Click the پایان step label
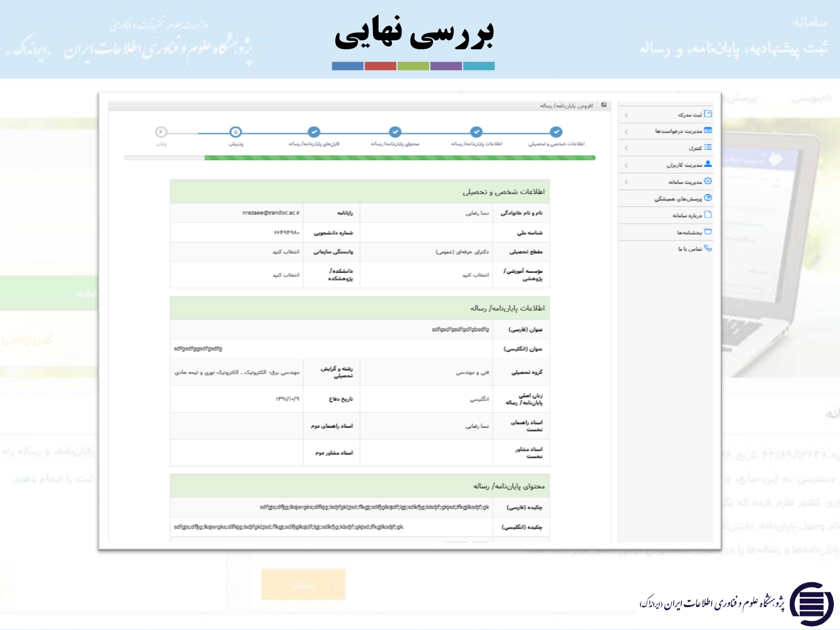This screenshot has width=840, height=630. click(161, 144)
